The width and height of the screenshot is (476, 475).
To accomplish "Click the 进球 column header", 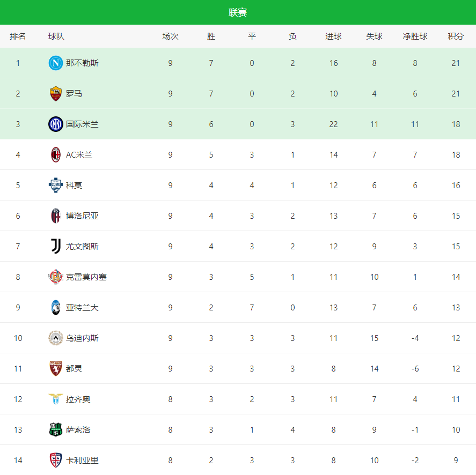I will point(333,36).
